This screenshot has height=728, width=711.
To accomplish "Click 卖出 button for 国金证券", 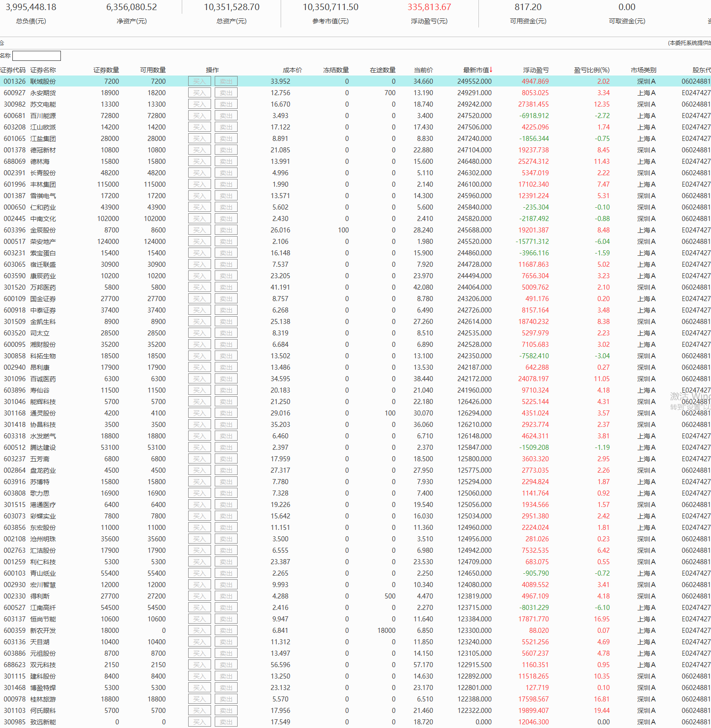I will [226, 299].
